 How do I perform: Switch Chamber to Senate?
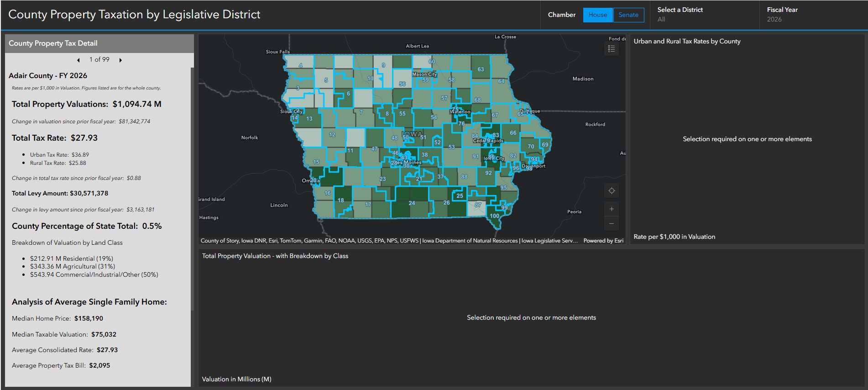[628, 15]
